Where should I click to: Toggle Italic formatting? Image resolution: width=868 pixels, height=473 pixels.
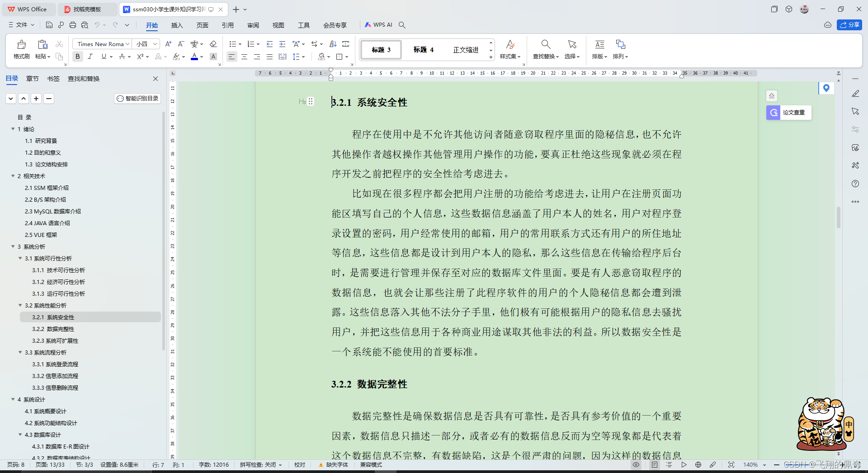point(90,57)
